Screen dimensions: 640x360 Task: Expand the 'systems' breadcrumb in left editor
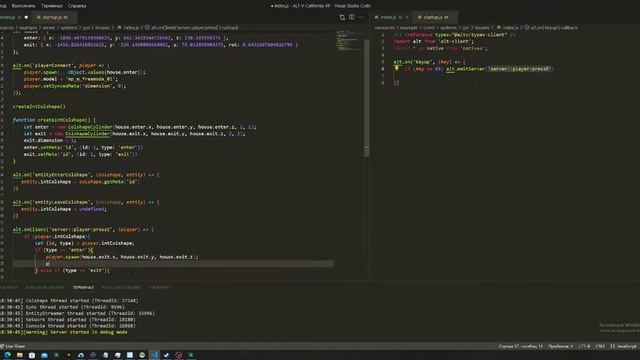coord(69,28)
